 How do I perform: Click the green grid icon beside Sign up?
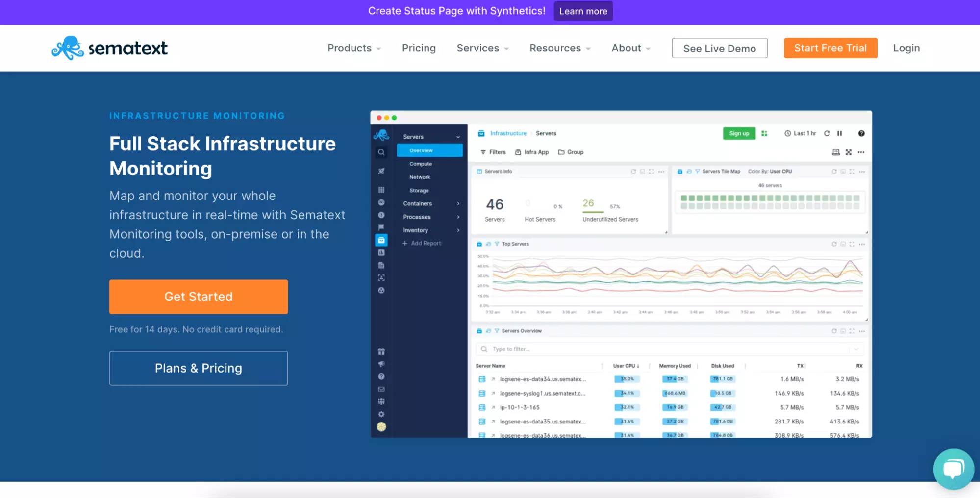coord(764,133)
